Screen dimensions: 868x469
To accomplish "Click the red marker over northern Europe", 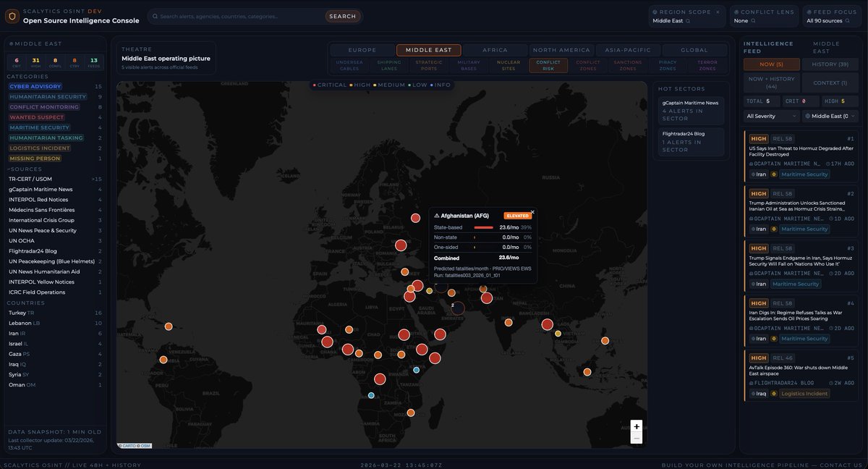I will tap(415, 218).
